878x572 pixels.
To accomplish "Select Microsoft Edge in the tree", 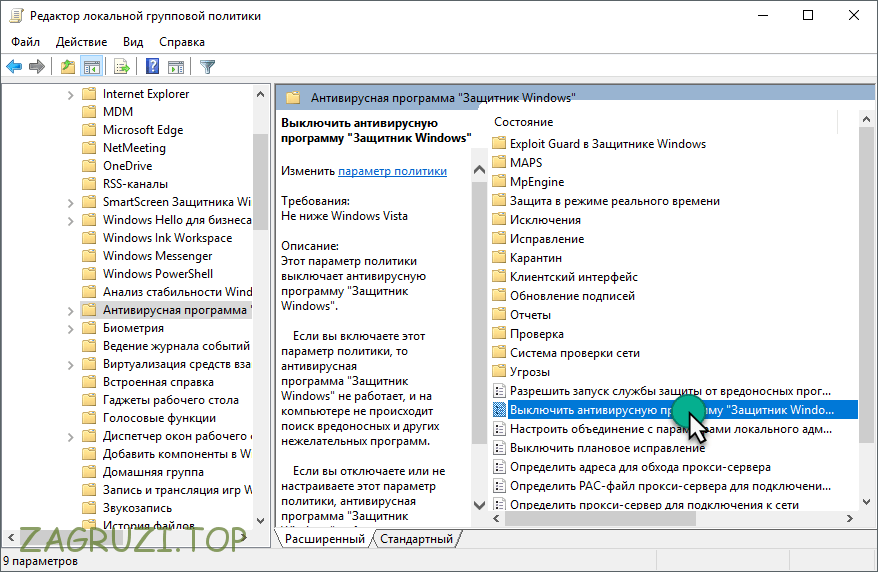I will pyautogui.click(x=143, y=130).
